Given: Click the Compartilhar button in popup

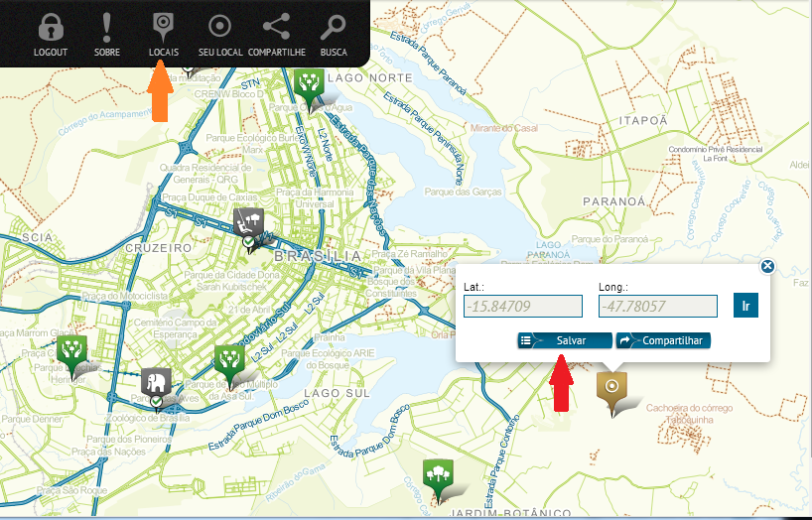Looking at the screenshot, I should click(x=663, y=340).
